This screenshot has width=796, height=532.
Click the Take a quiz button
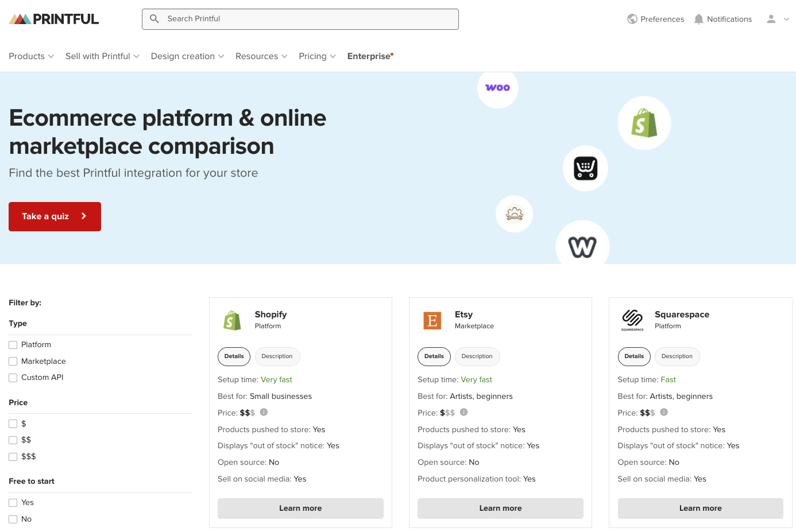(55, 216)
